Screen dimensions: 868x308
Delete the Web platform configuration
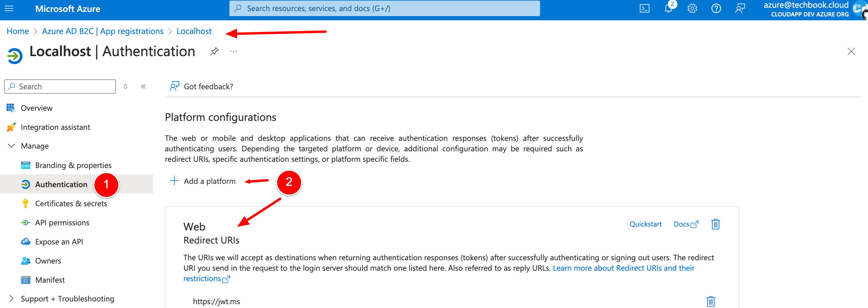[715, 224]
